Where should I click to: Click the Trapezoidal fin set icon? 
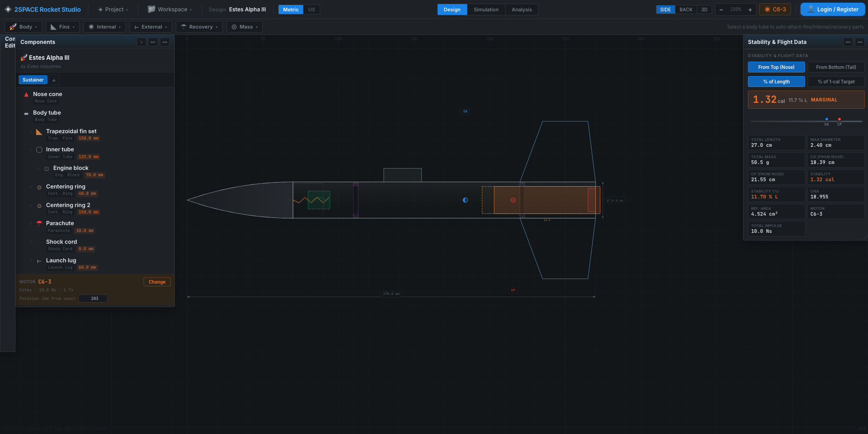pos(39,132)
